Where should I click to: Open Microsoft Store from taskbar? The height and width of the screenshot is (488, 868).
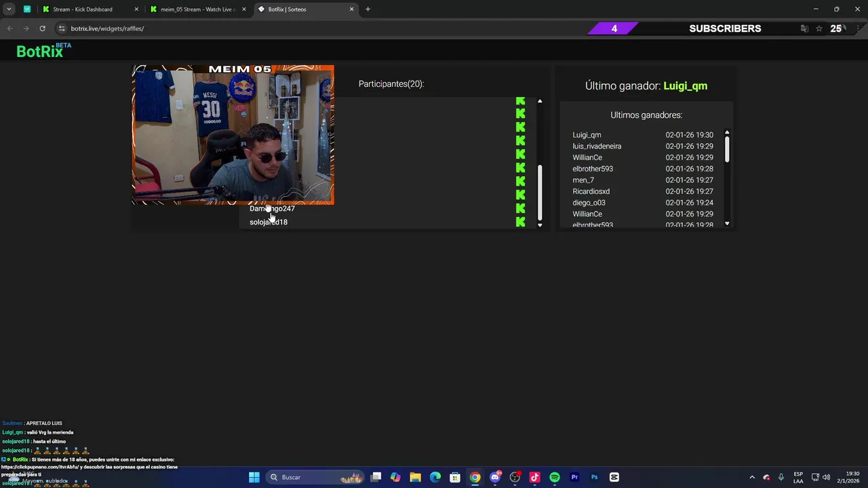[x=455, y=477]
